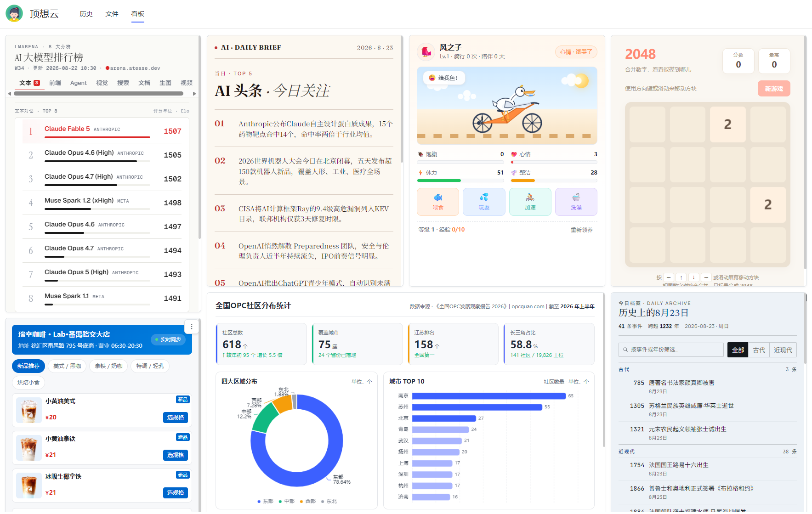Image resolution: width=812 pixels, height=514 pixels.
Task: Click the 重新领养 re-adopt link
Action: [x=582, y=230]
